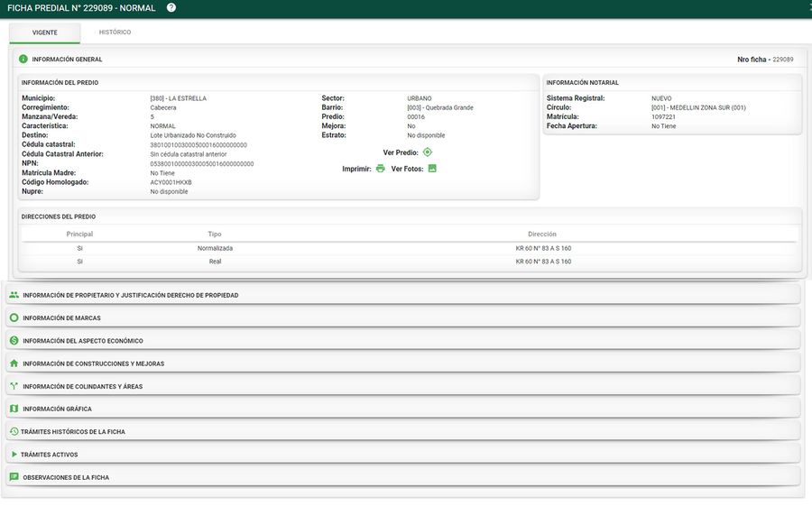Click the Matrícula value 1097221
This screenshot has width=812, height=506.
pos(663,117)
